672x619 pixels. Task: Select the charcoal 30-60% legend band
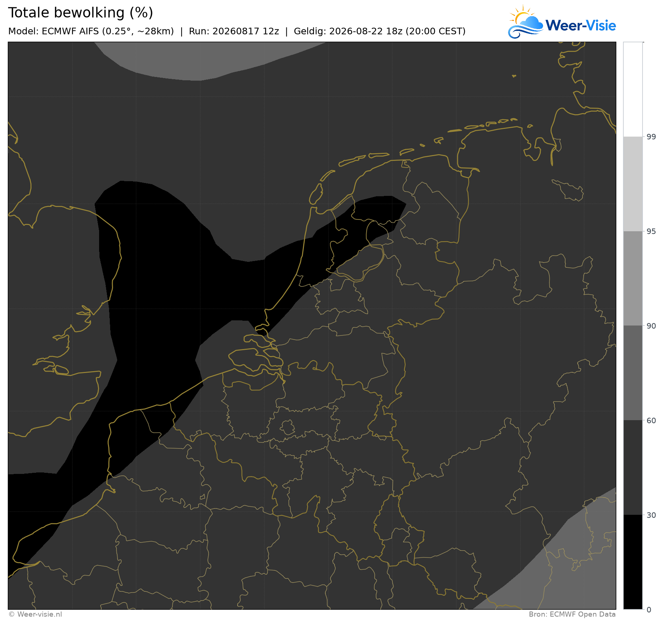coord(633,468)
